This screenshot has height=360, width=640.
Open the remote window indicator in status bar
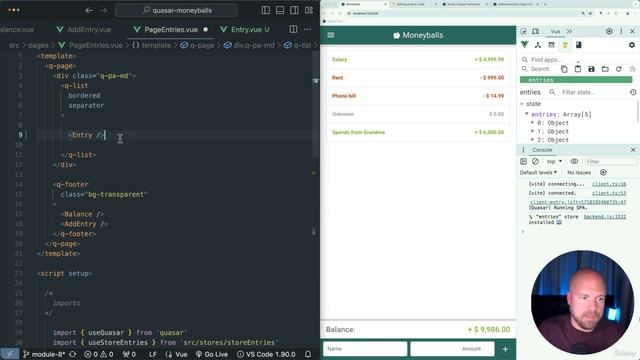tap(10, 354)
